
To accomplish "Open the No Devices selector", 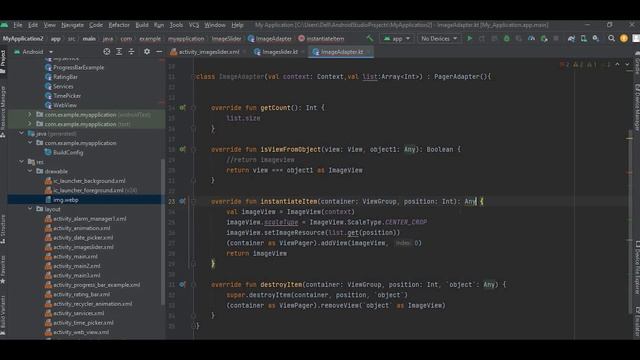I will (439, 38).
